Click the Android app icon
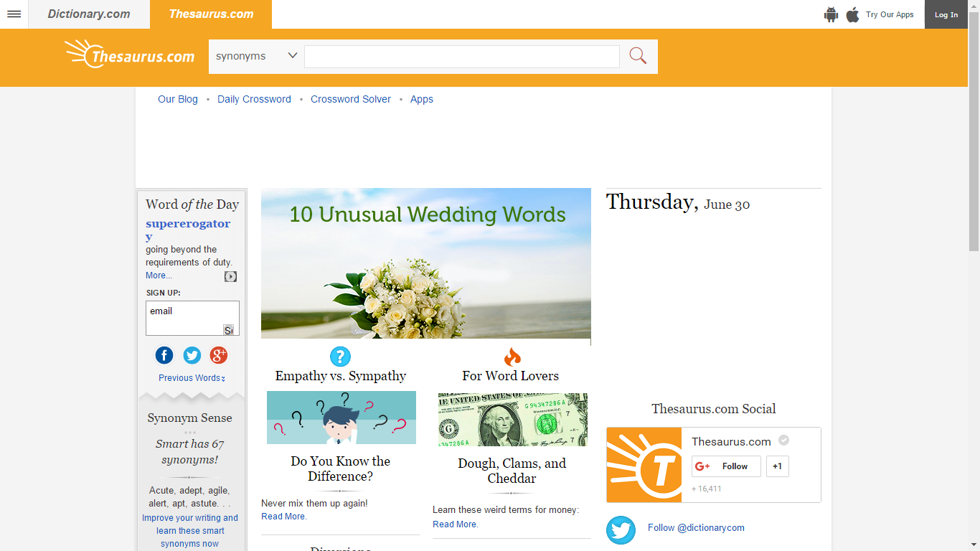 [831, 14]
